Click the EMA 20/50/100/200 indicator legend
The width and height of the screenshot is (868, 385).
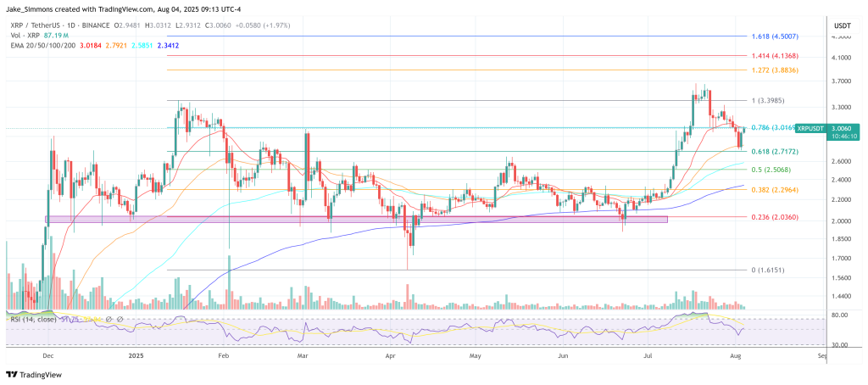coord(41,45)
